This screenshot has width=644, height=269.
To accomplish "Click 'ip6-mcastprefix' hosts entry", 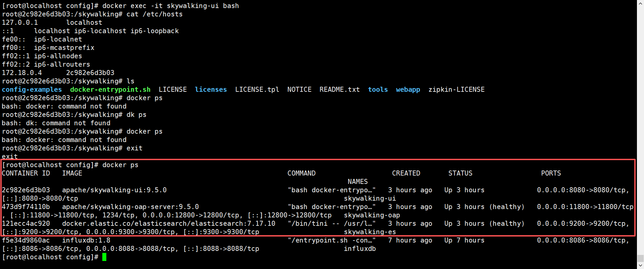I will [64, 48].
